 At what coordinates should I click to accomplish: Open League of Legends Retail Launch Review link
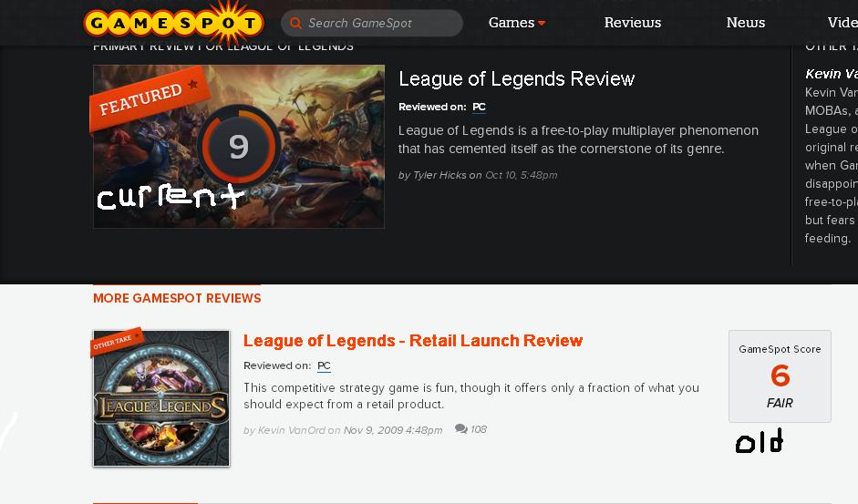click(413, 340)
